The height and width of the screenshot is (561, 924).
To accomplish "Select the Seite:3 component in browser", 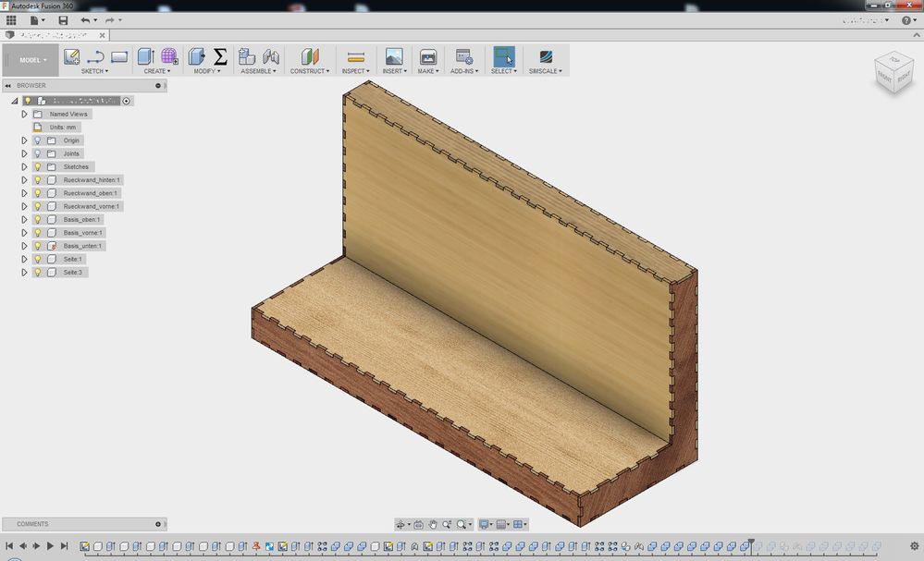I will [73, 273].
